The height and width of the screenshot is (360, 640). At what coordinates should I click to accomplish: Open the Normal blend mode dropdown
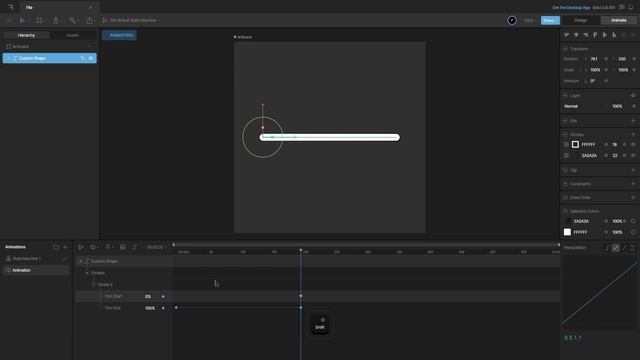pos(585,106)
